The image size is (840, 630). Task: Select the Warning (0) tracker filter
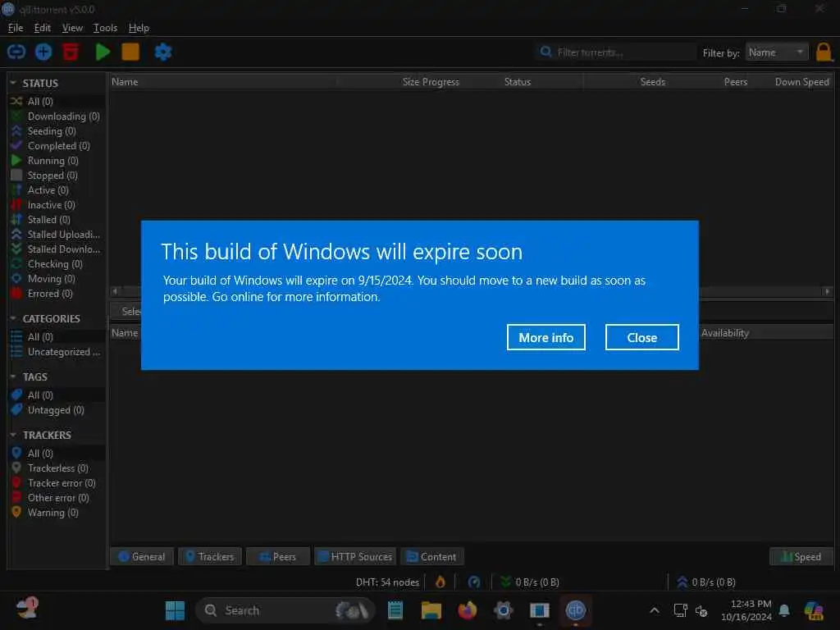[x=56, y=513]
